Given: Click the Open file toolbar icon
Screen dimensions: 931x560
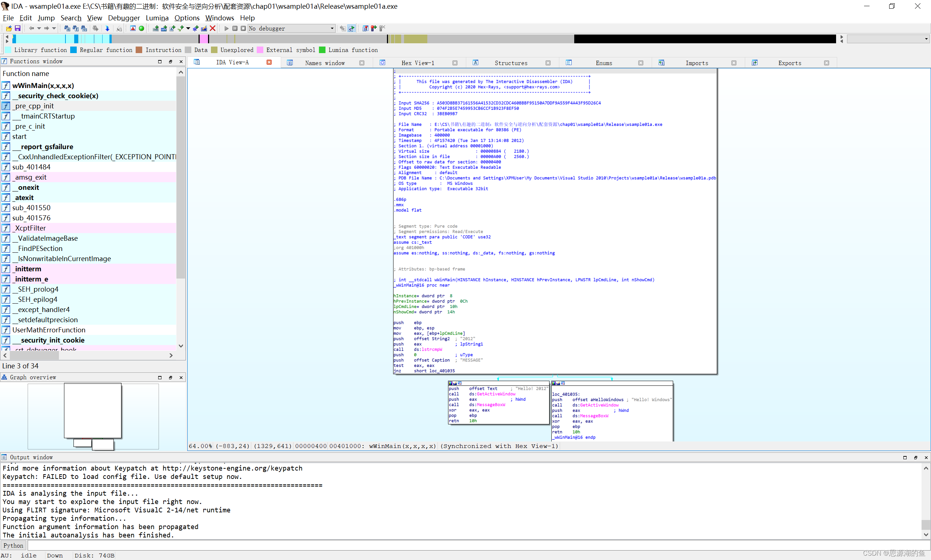Looking at the screenshot, I should pos(9,28).
